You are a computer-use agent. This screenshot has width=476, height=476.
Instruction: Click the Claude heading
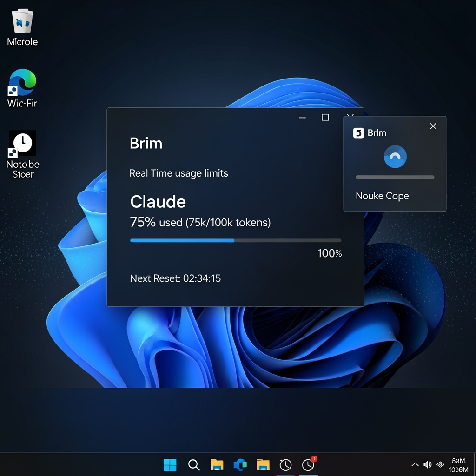pos(158,202)
